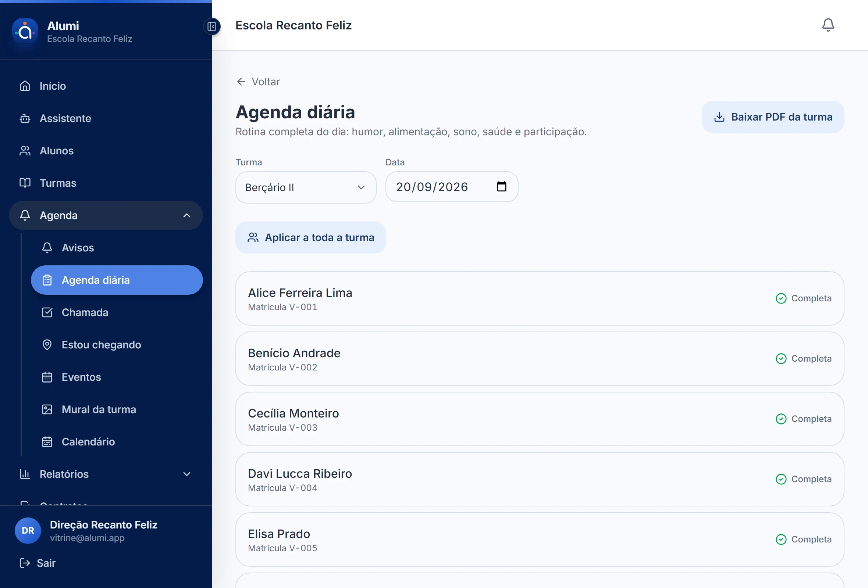Select Avisos submenu item
Screen dimensions: 868x588
pyautogui.click(x=117, y=248)
